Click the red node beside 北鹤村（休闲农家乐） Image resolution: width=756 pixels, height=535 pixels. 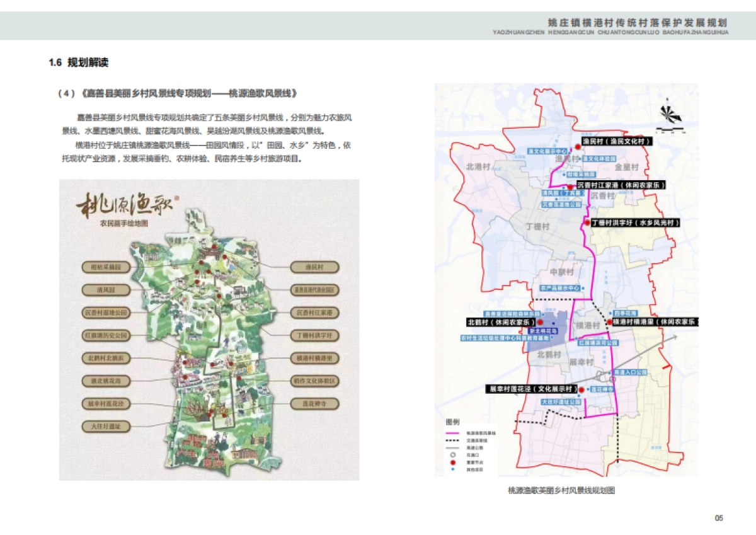tap(539, 322)
